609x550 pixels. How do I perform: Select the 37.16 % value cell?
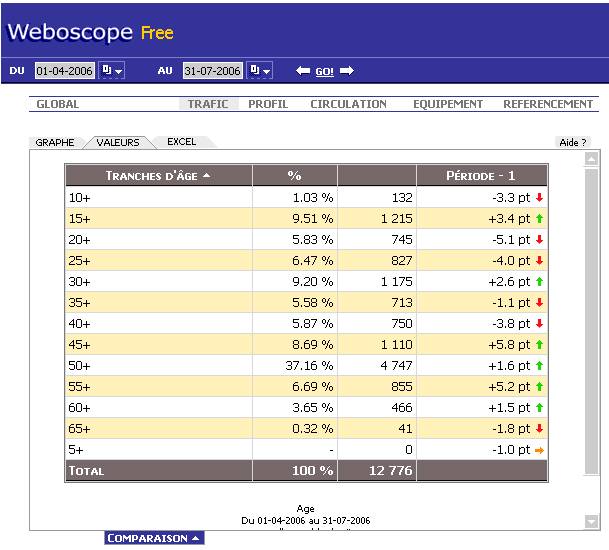[295, 366]
